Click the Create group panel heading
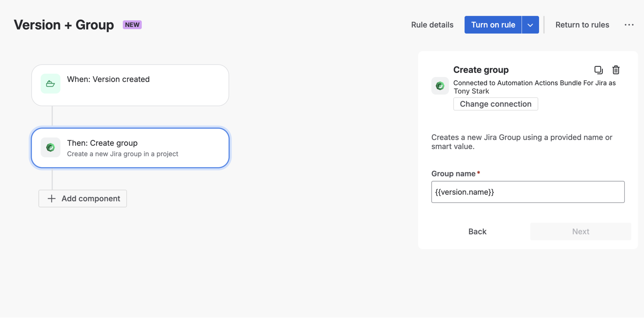 pyautogui.click(x=481, y=70)
